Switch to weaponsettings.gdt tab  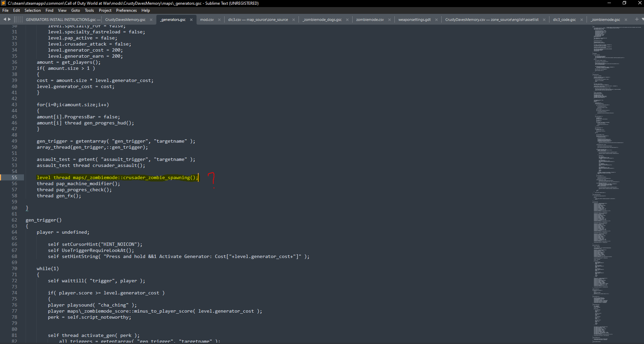[414, 20]
